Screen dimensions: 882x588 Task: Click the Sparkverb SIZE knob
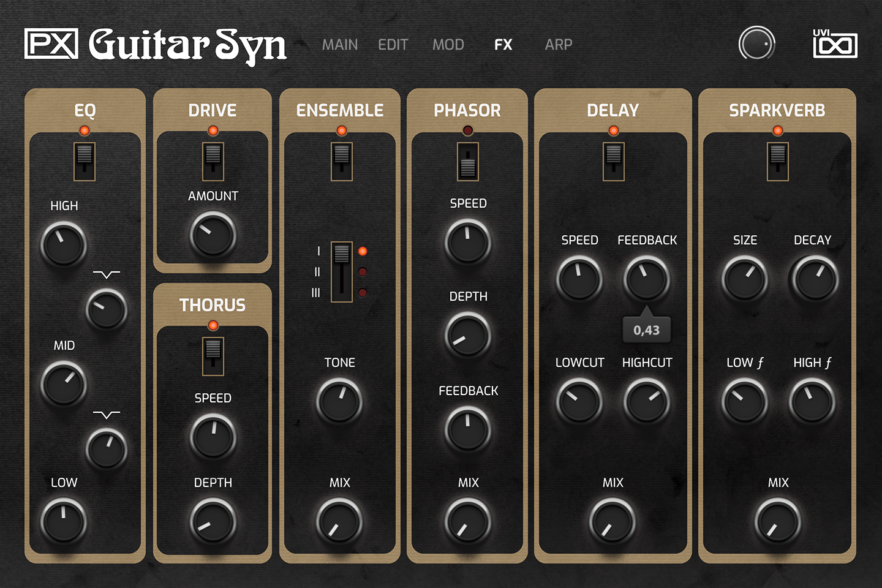click(x=745, y=279)
